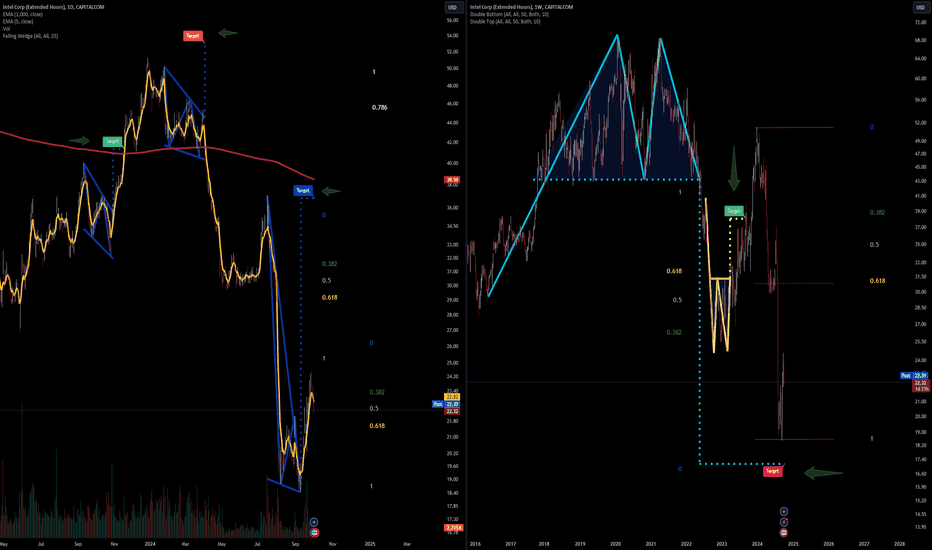932x550 pixels.
Task: Open the red event marker on left chart
Action: pyautogui.click(x=314, y=532)
